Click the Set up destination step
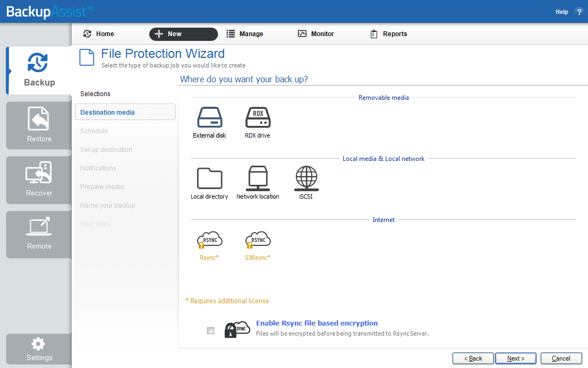Image resolution: width=588 pixels, height=368 pixels. coord(106,150)
